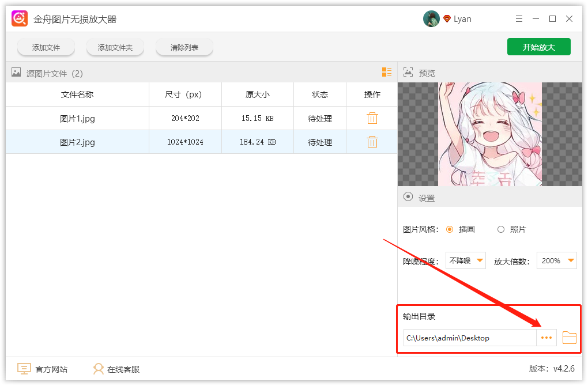The width and height of the screenshot is (588, 386).
Task: Click the output path input field
Action: tap(470, 338)
